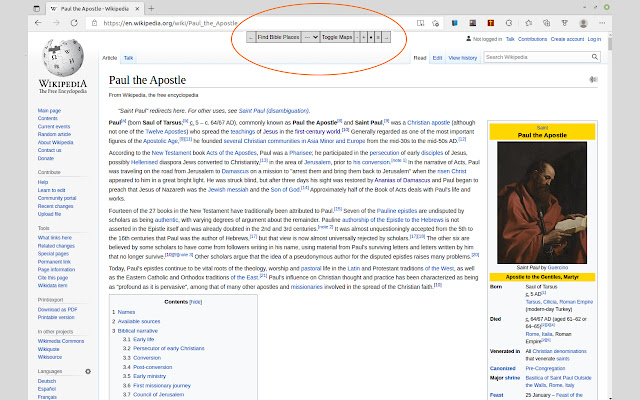Open the Collections icon
The width and height of the screenshot is (640, 400).
click(547, 23)
